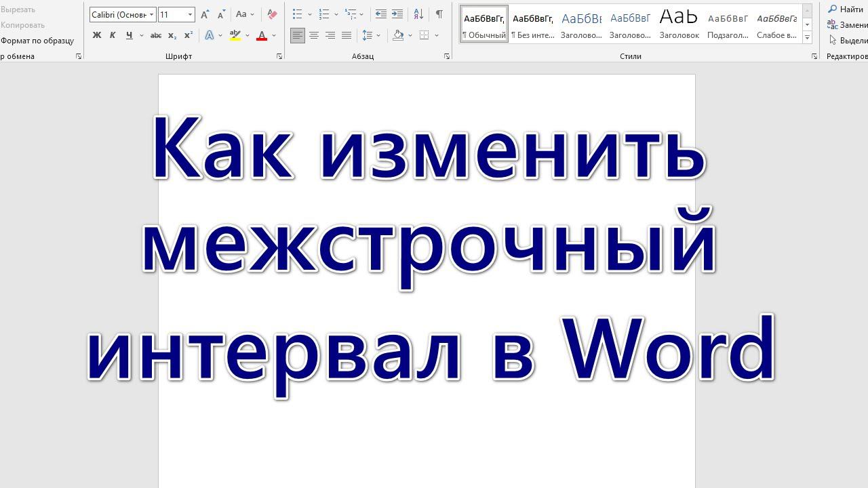The image size is (868, 488).
Task: Click the Sort (А-Я) icon
Action: coord(418,14)
